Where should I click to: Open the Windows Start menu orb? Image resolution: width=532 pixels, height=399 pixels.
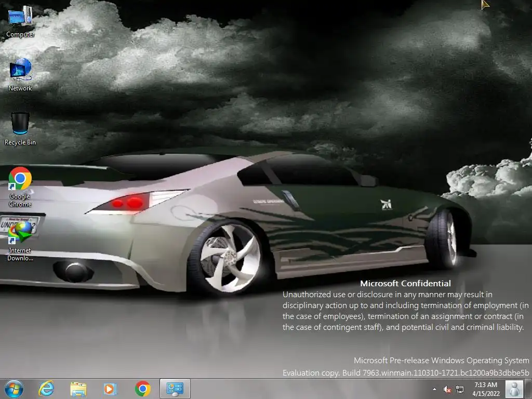(x=14, y=389)
